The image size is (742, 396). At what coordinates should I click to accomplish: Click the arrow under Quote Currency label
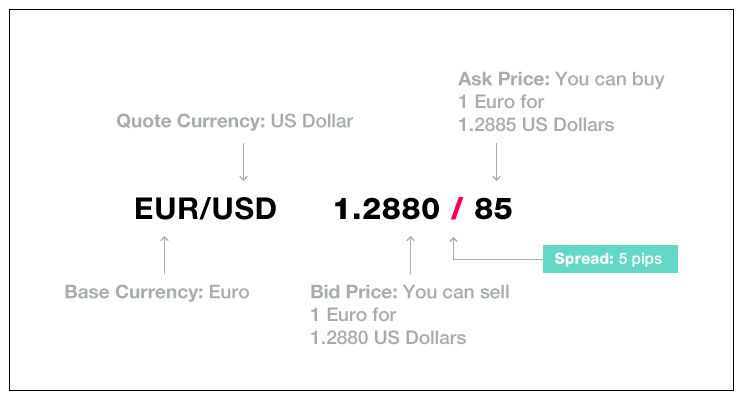(x=243, y=162)
